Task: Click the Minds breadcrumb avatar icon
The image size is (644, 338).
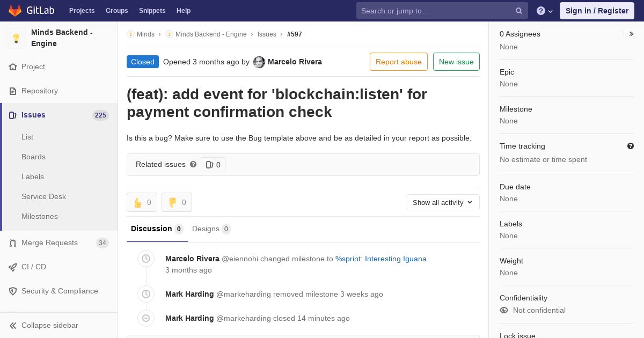Action: click(130, 34)
